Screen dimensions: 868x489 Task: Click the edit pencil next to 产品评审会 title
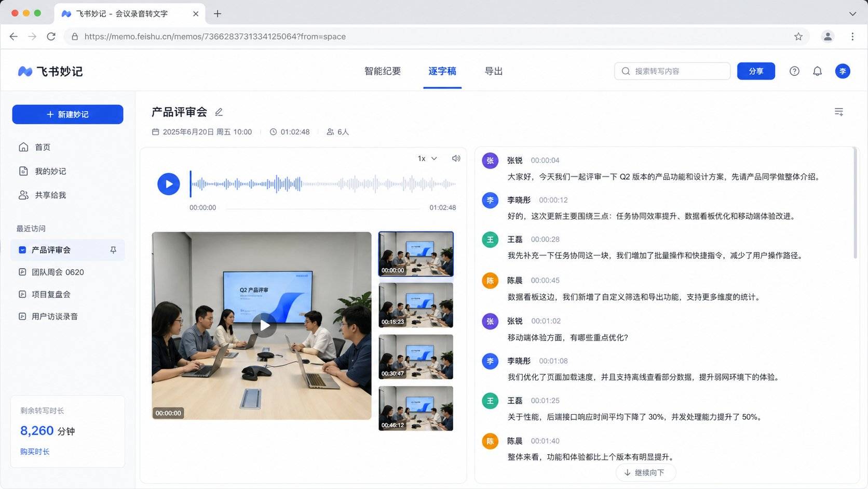click(x=219, y=112)
